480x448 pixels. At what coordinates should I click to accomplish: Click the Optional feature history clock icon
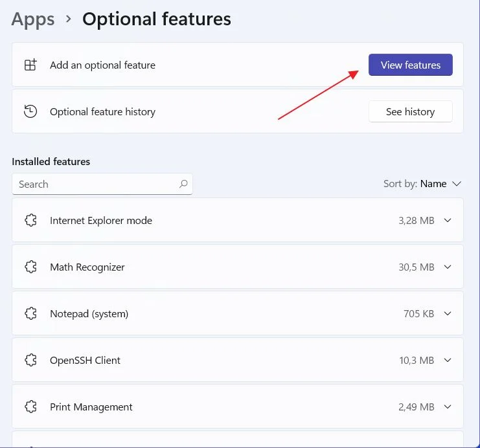(x=30, y=111)
